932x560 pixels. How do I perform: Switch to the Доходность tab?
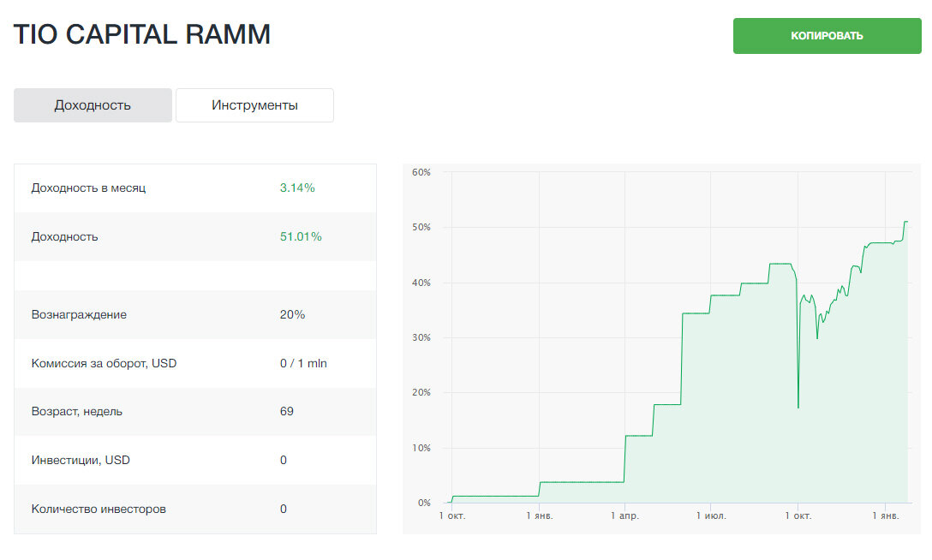93,105
